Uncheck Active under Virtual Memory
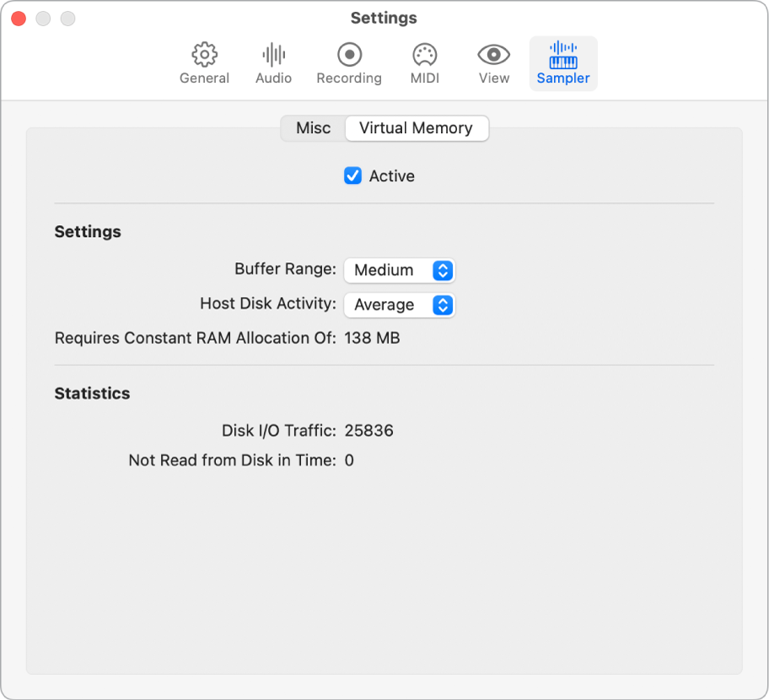The height and width of the screenshot is (700, 769). click(352, 175)
